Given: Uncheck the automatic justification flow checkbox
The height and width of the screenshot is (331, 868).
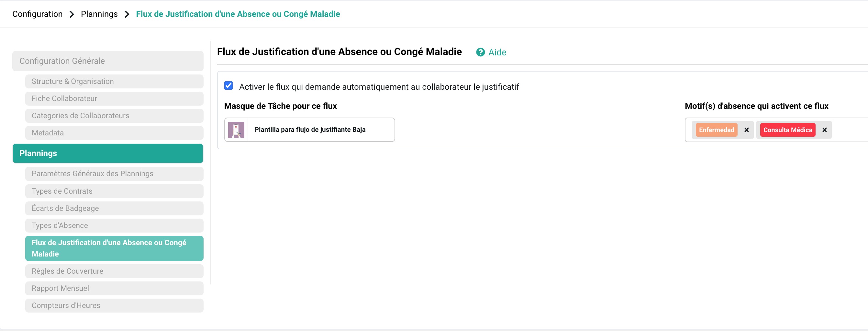Looking at the screenshot, I should pos(228,86).
